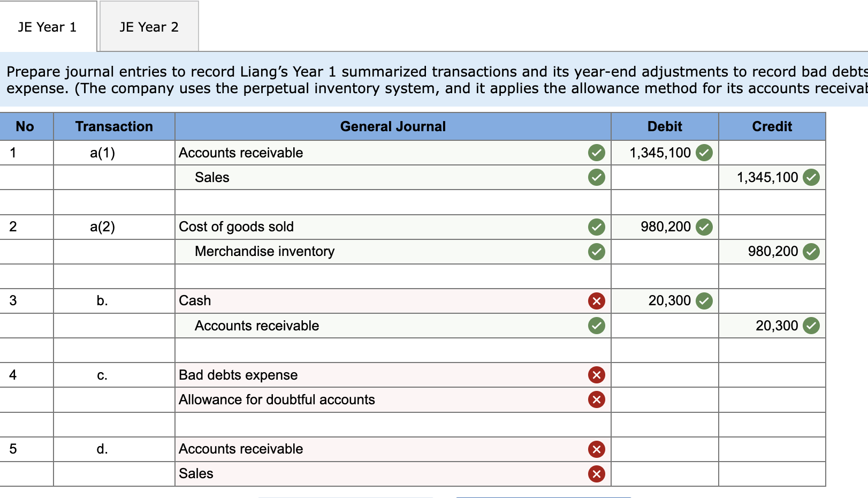This screenshot has width=868, height=498.
Task: Click green check next to debit 1,345,100
Action: [x=704, y=153]
